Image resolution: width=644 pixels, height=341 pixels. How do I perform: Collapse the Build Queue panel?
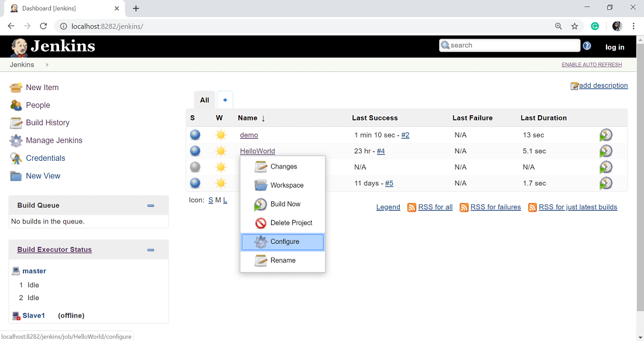click(150, 205)
